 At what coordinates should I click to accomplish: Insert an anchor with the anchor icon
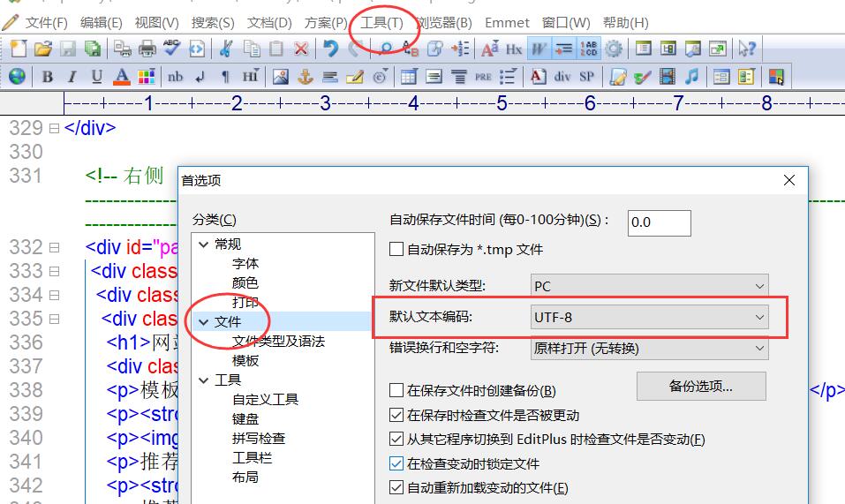[x=306, y=77]
